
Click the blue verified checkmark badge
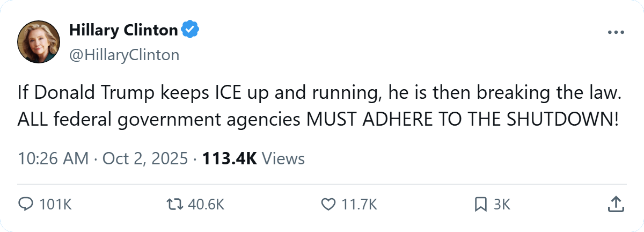click(x=190, y=31)
